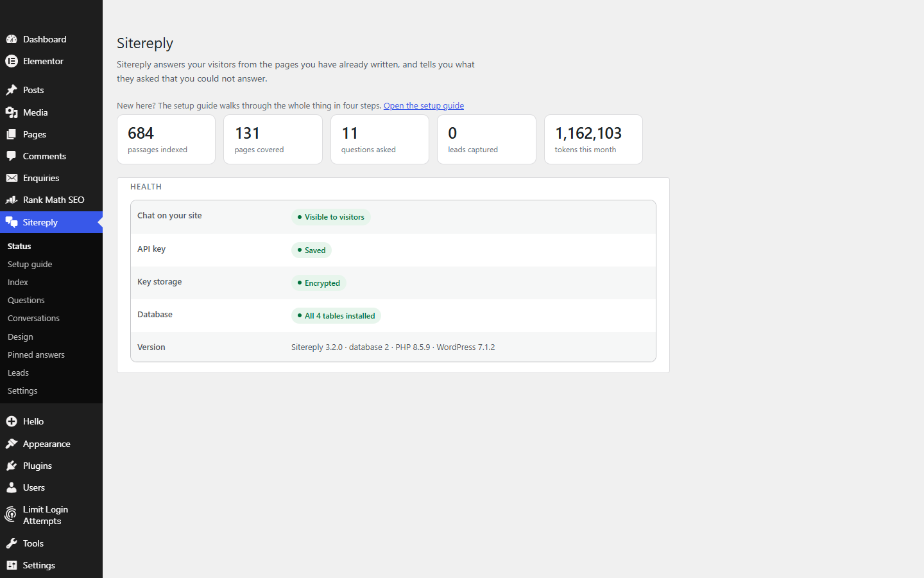Open the Comments menu item

pos(51,156)
